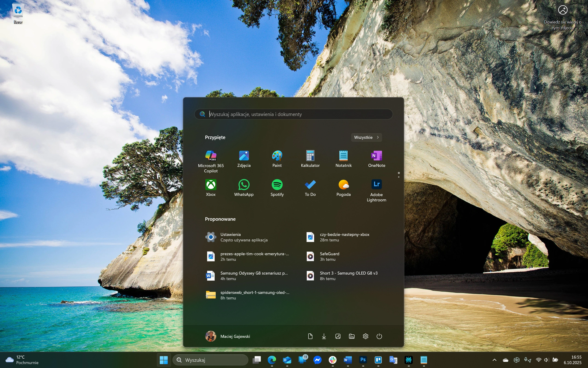Click the power button in Start menu
This screenshot has height=368, width=588.
379,336
